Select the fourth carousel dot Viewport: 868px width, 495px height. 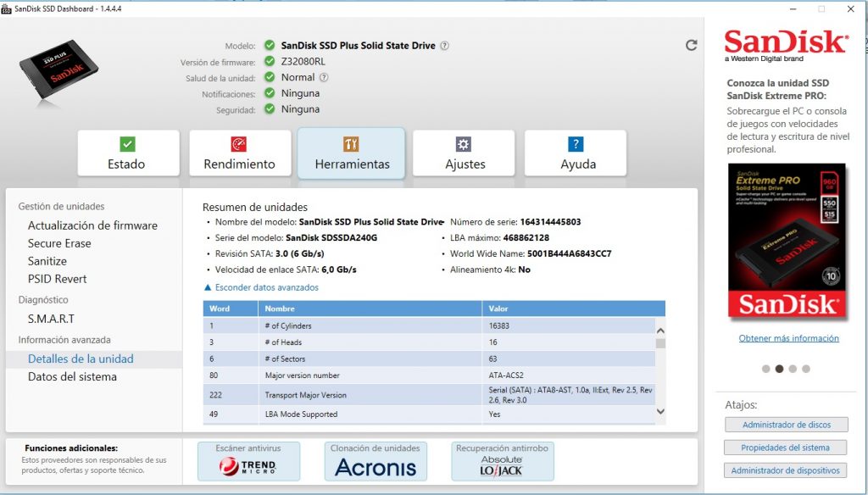806,369
